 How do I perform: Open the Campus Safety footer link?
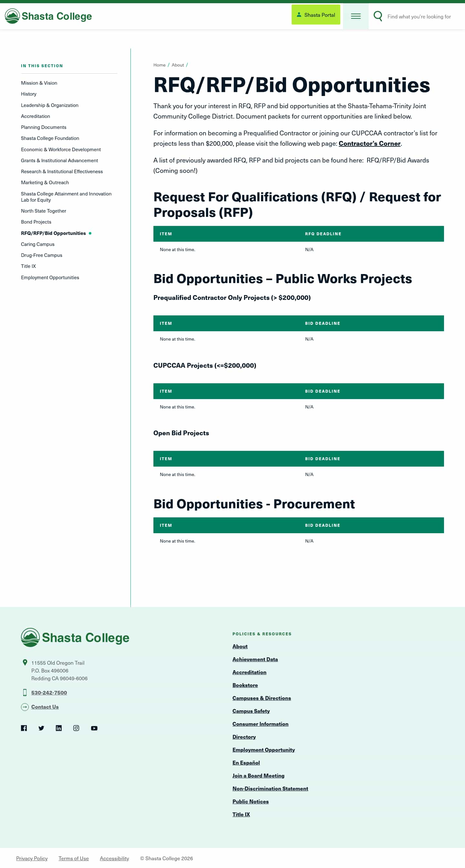[x=251, y=711]
